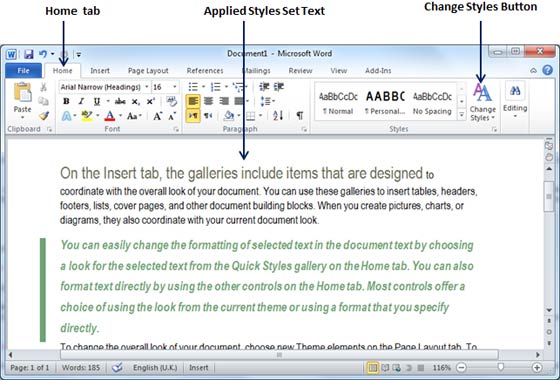This screenshot has width=560, height=380.
Task: Click the Shrink Font icon
Action: [172, 116]
